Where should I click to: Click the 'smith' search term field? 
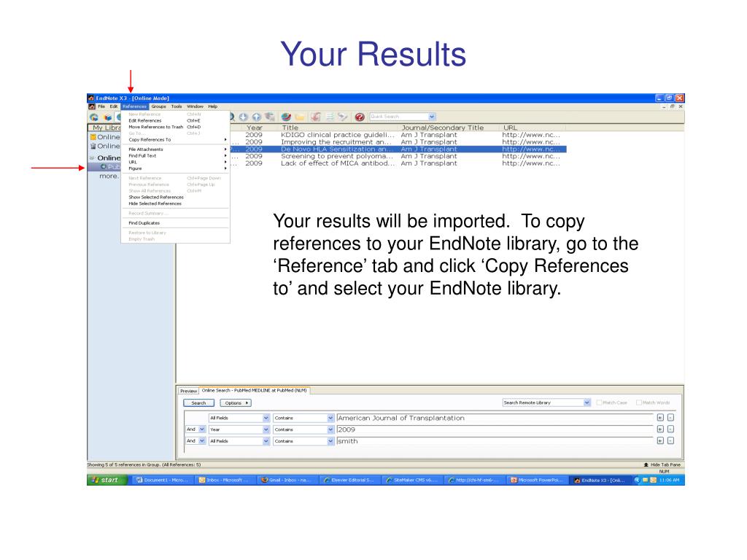click(495, 441)
